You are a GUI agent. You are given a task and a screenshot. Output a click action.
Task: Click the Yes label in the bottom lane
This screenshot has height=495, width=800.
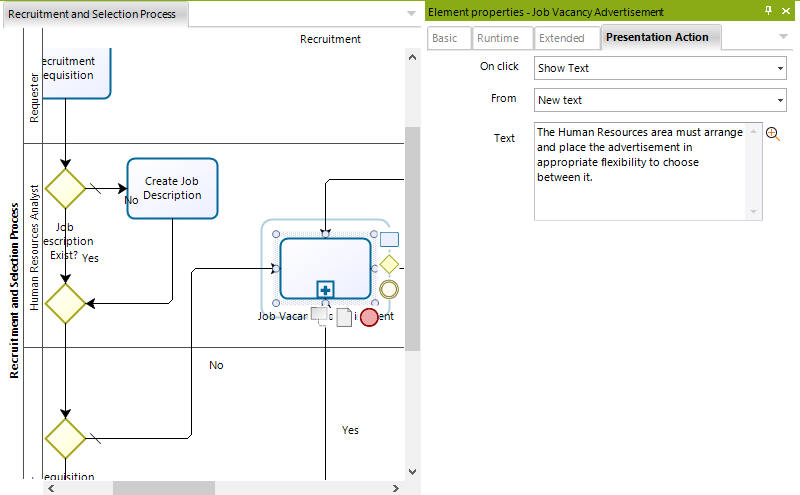[350, 430]
